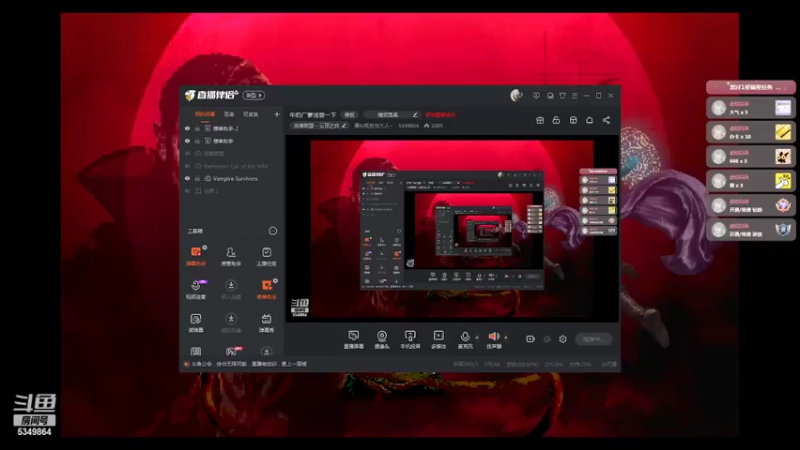The width and height of the screenshot is (800, 450).
Task: Add a 多媒体 media source
Action: point(438,339)
